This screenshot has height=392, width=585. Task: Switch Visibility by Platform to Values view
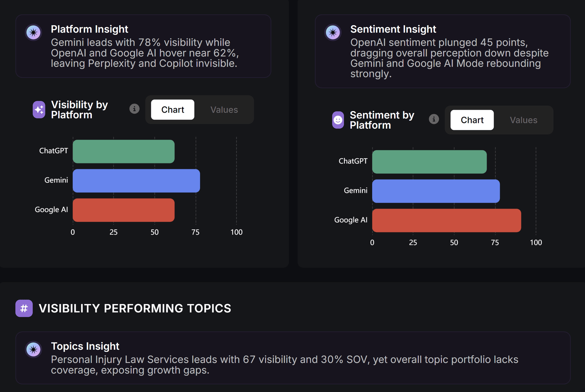point(224,110)
